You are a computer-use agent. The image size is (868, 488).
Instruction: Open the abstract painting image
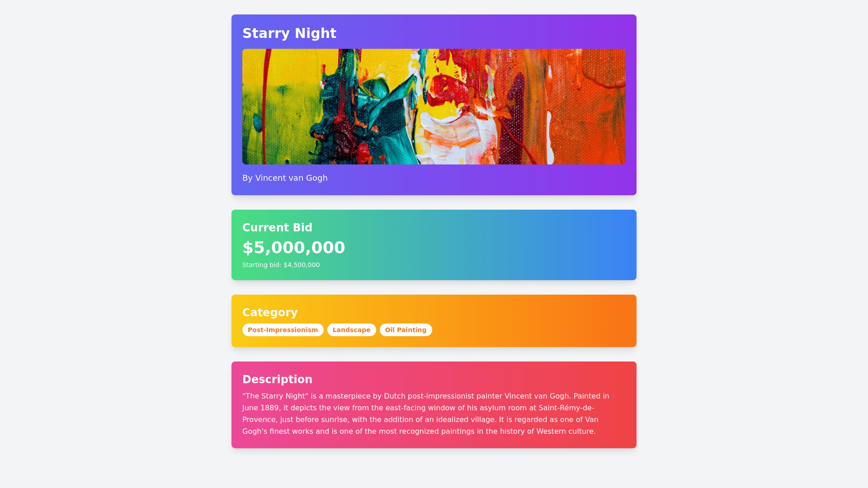pos(434,107)
